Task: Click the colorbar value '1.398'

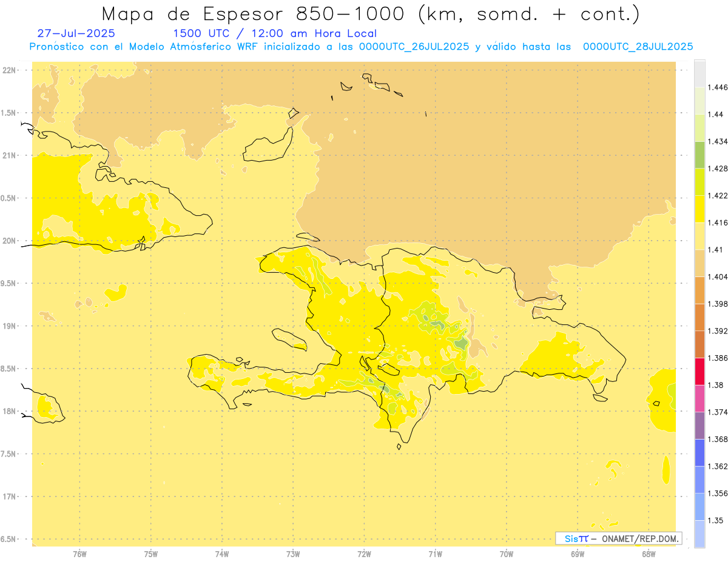Action: click(x=719, y=304)
